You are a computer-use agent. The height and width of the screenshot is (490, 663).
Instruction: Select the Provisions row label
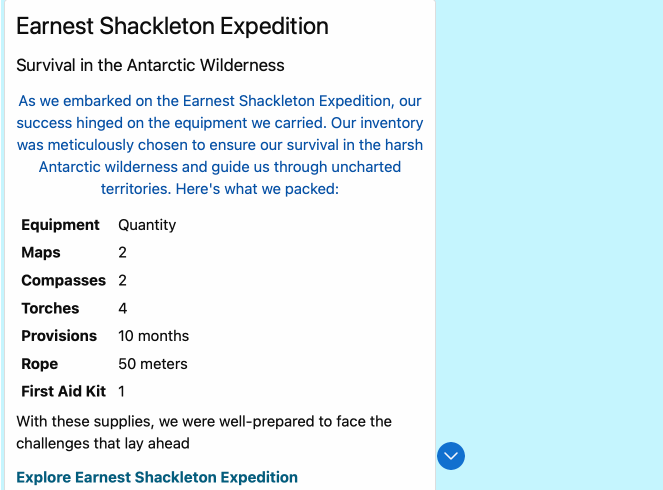(59, 336)
